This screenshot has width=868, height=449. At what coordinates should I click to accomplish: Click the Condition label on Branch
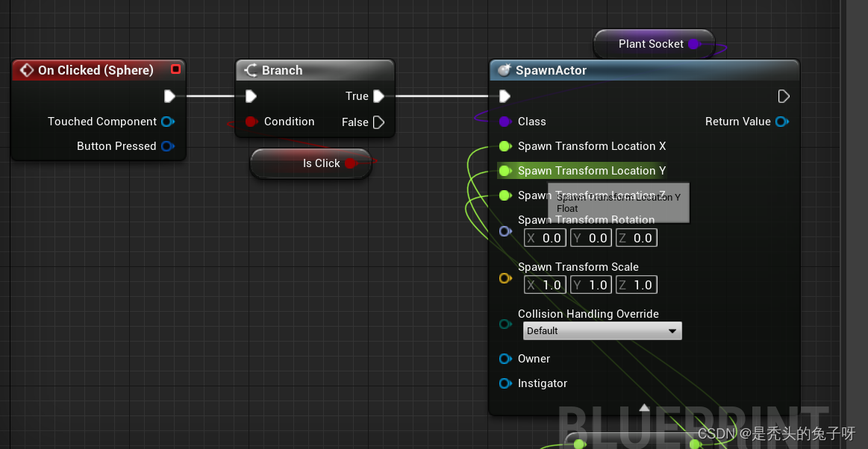289,122
